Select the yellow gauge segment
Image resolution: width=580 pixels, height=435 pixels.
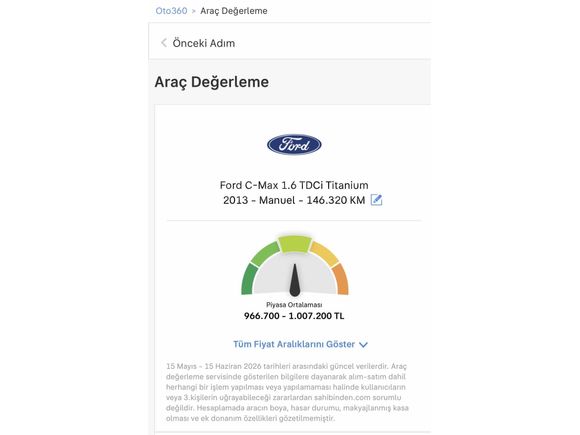tap(324, 253)
